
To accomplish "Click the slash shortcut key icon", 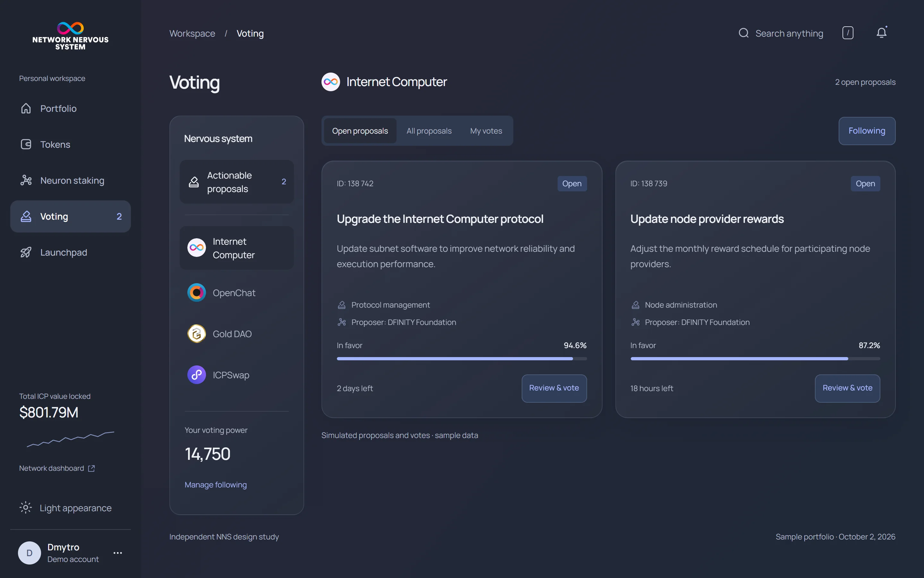I will [848, 33].
